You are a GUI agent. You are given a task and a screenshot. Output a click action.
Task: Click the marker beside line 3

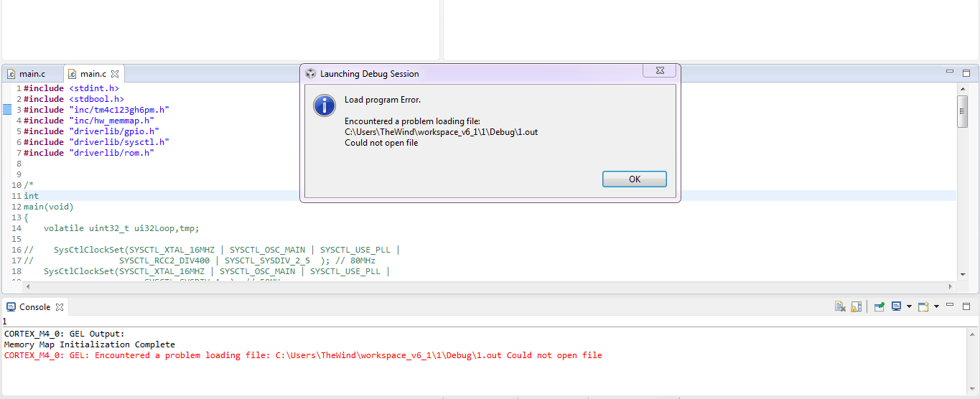[x=7, y=110]
